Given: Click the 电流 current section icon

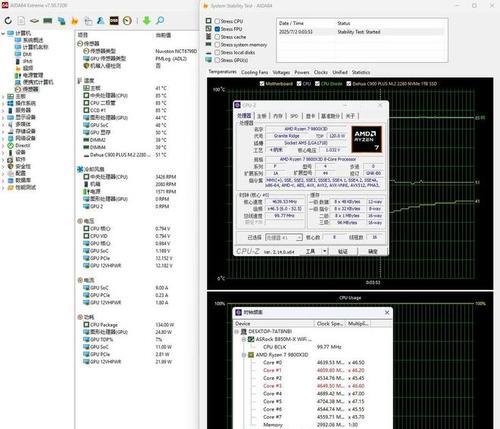Looking at the screenshot, I should (80, 280).
